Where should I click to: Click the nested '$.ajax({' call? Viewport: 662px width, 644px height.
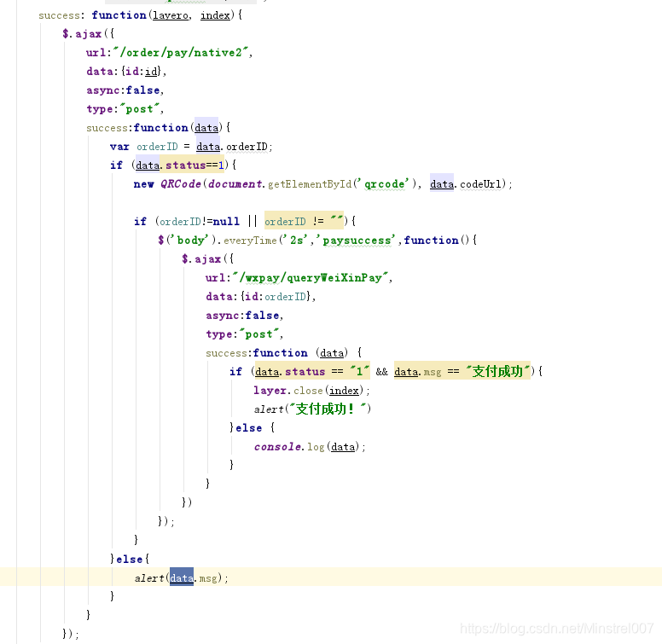tap(207, 259)
